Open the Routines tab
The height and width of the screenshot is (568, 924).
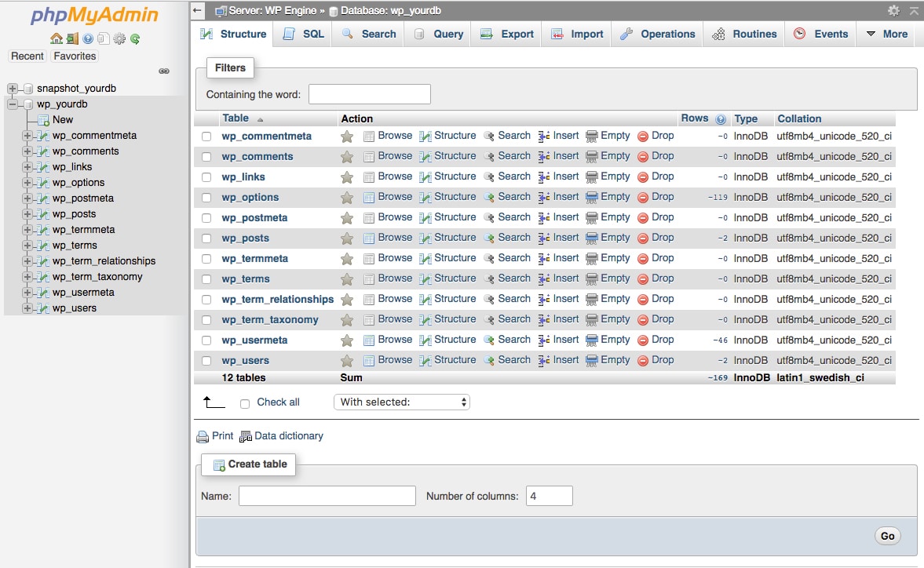744,35
